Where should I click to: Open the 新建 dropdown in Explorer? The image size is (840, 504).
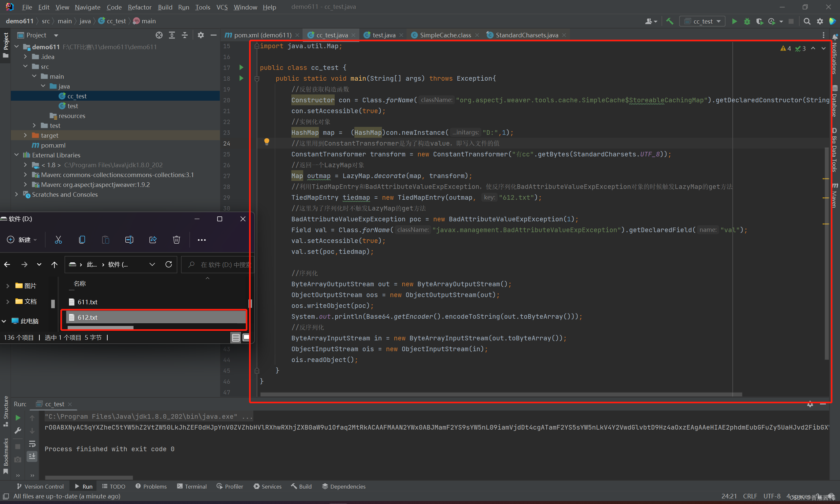point(22,240)
